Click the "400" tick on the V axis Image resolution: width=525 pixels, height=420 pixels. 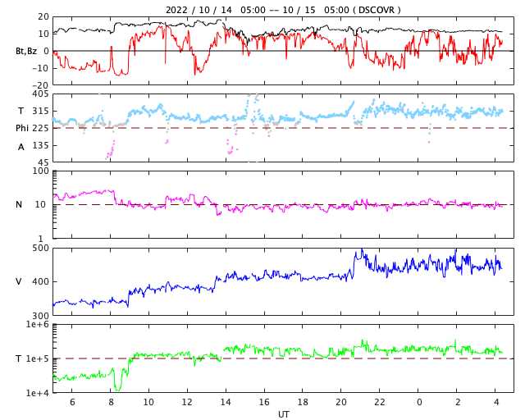[x=40, y=281]
